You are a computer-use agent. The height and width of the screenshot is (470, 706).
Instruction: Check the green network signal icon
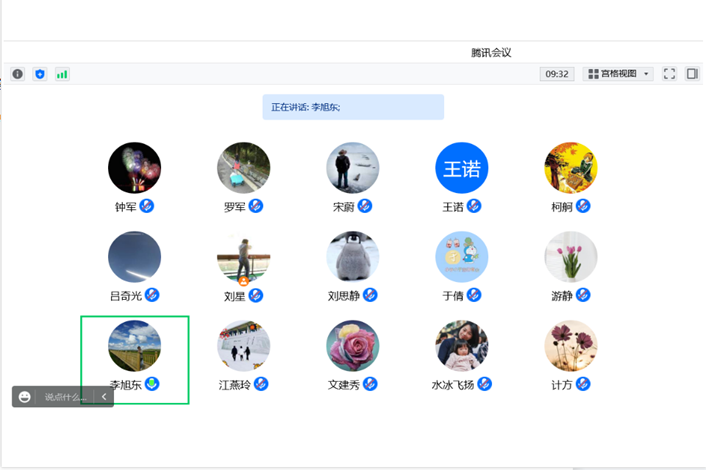click(62, 74)
